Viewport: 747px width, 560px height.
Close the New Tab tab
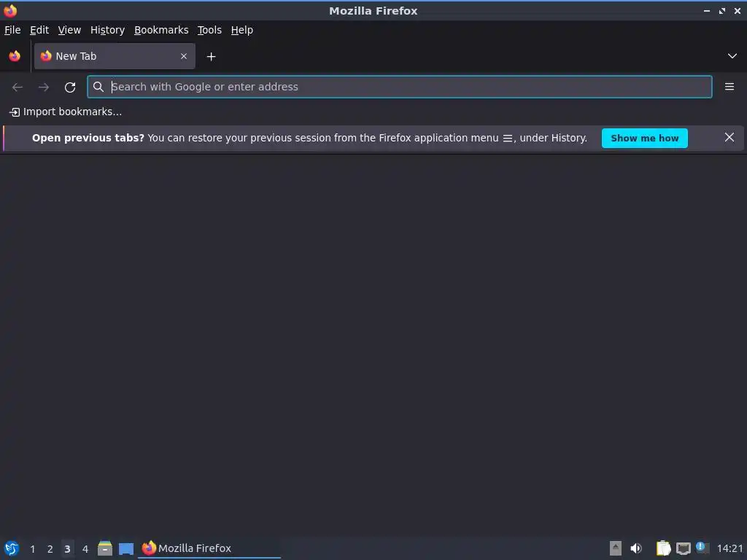pos(184,56)
